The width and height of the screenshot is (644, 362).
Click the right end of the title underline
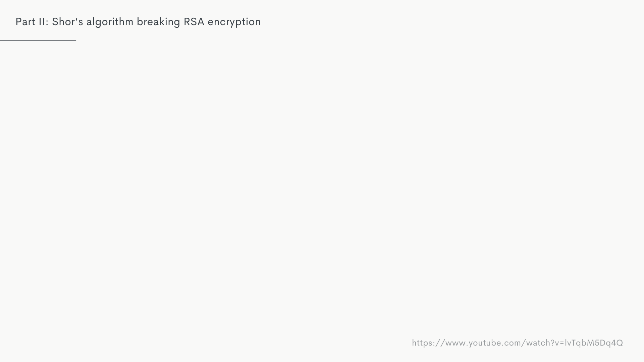75,40
